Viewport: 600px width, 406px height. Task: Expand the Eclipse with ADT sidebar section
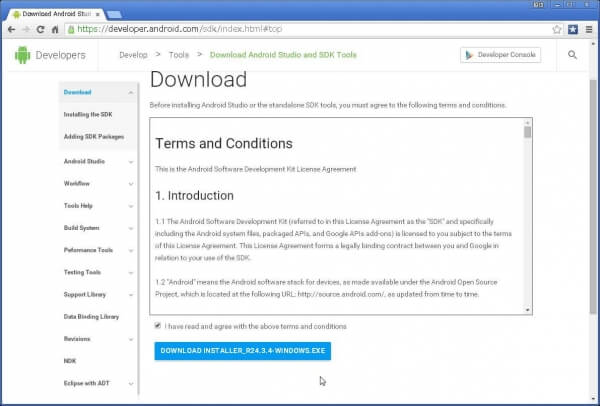131,384
